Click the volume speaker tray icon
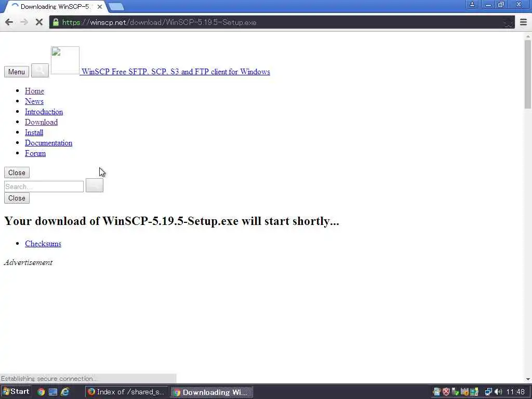This screenshot has width=532, height=399. pyautogui.click(x=498, y=392)
